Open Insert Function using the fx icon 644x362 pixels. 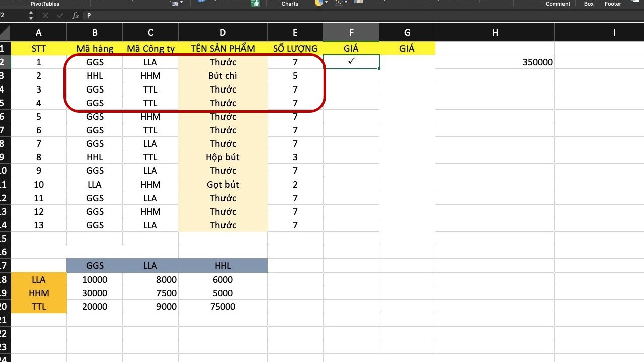coord(76,16)
